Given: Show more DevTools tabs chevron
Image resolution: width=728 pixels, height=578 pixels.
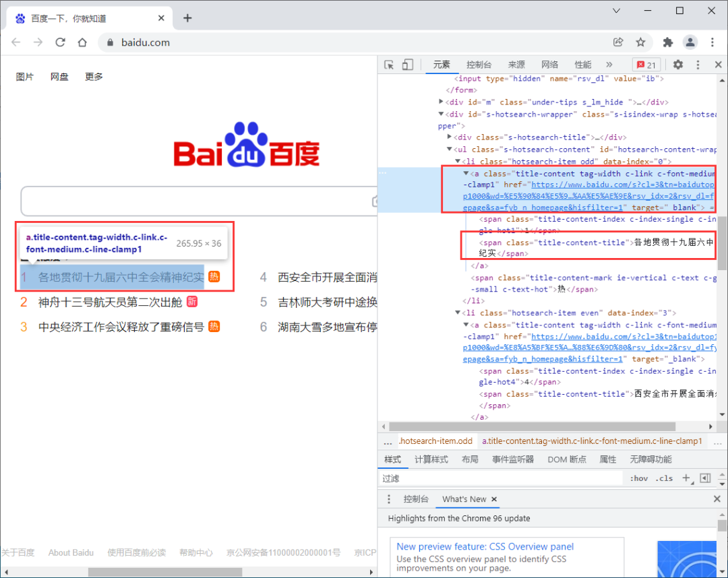Looking at the screenshot, I should click(609, 65).
